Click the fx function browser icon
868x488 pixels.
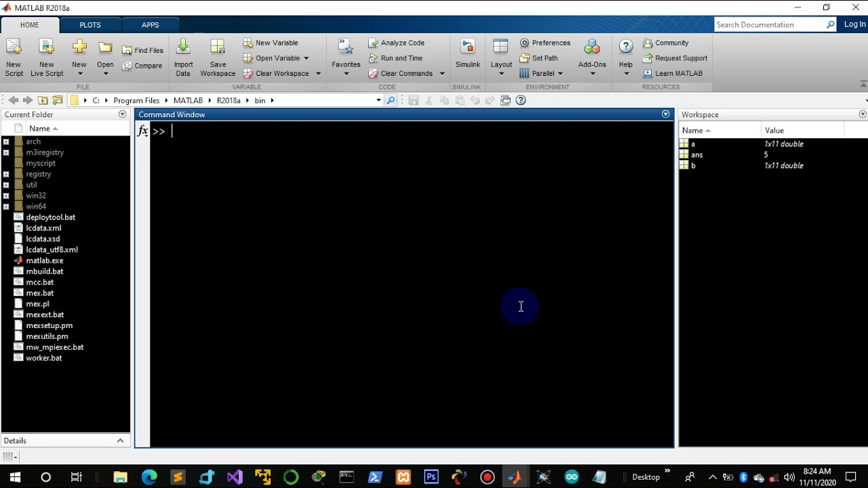[142, 131]
